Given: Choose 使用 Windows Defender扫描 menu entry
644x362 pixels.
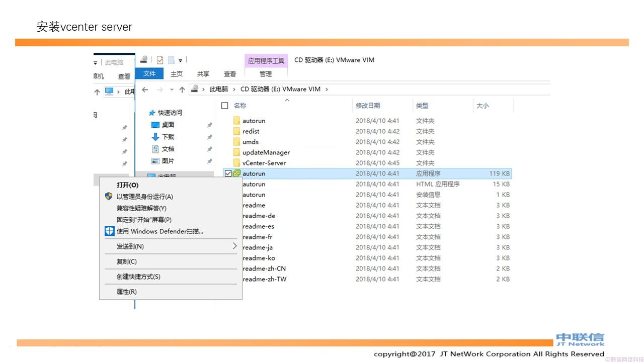Looking at the screenshot, I should pyautogui.click(x=171, y=231).
